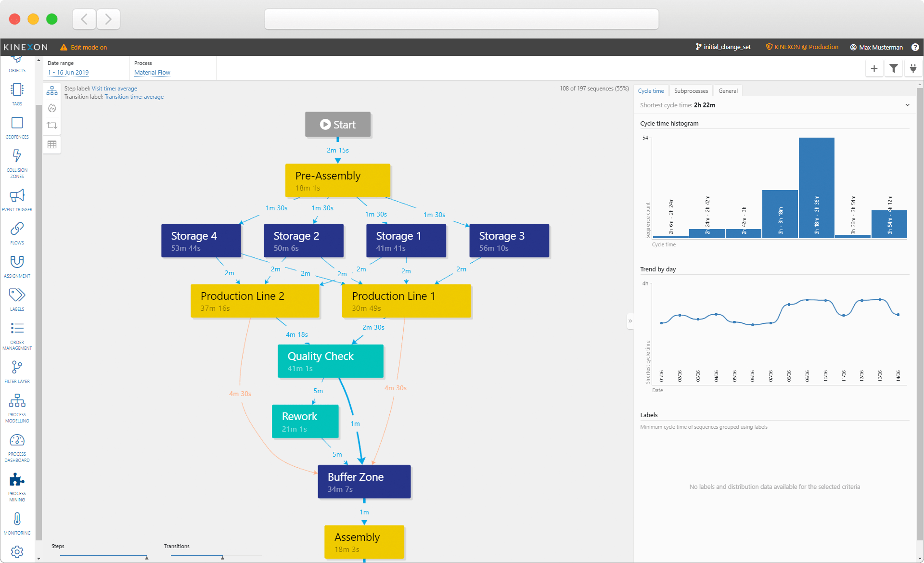This screenshot has height=563, width=924.
Task: Expand the Shortest cycle time dropdown
Action: pos(907,105)
